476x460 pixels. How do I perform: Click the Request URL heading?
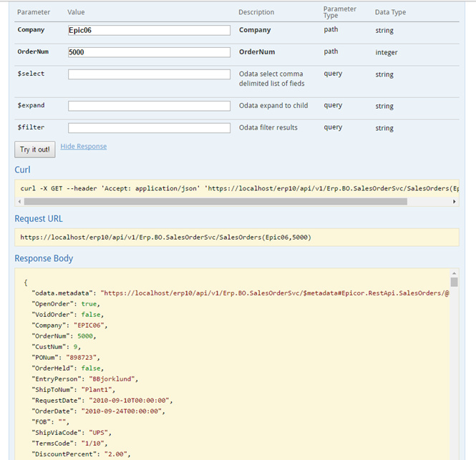point(39,219)
